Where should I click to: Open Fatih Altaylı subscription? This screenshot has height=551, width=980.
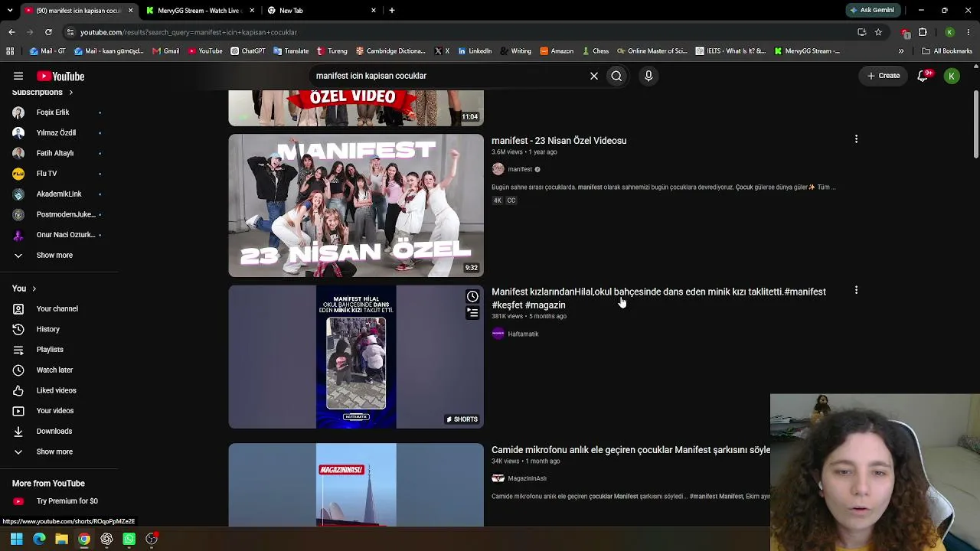(x=55, y=153)
